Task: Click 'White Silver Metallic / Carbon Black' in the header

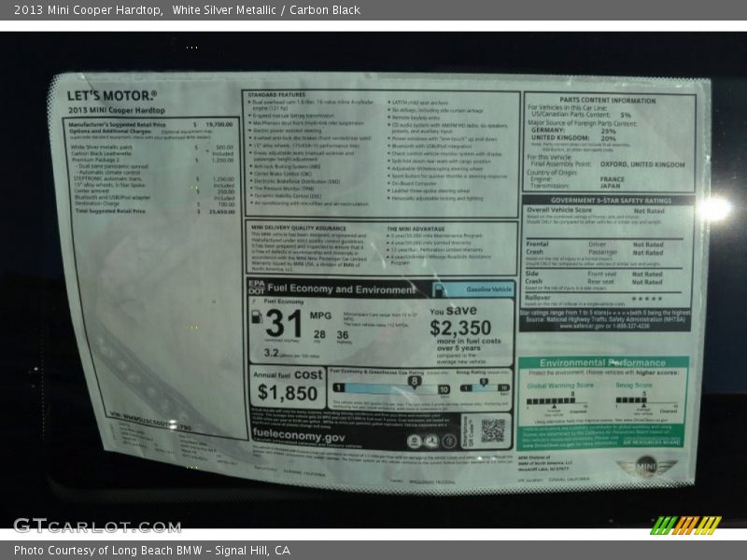Action: point(266,10)
